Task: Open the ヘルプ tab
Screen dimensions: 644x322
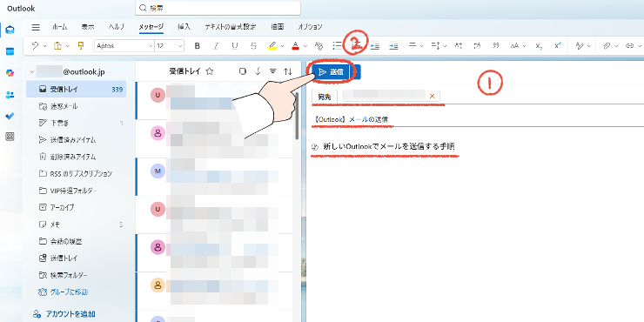Action: click(117, 27)
